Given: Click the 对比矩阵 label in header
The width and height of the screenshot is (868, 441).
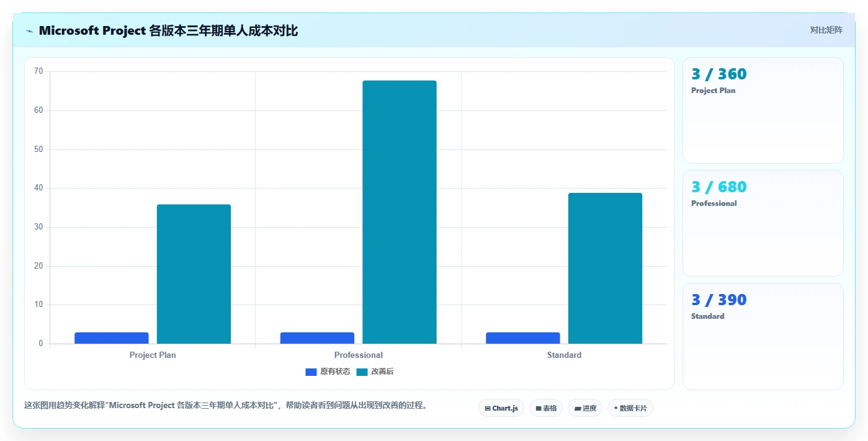Looking at the screenshot, I should [826, 30].
